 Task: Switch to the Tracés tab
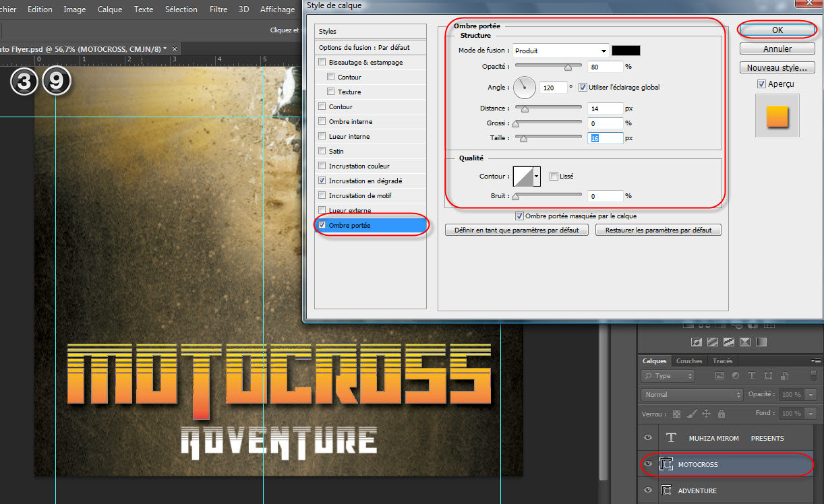(723, 361)
